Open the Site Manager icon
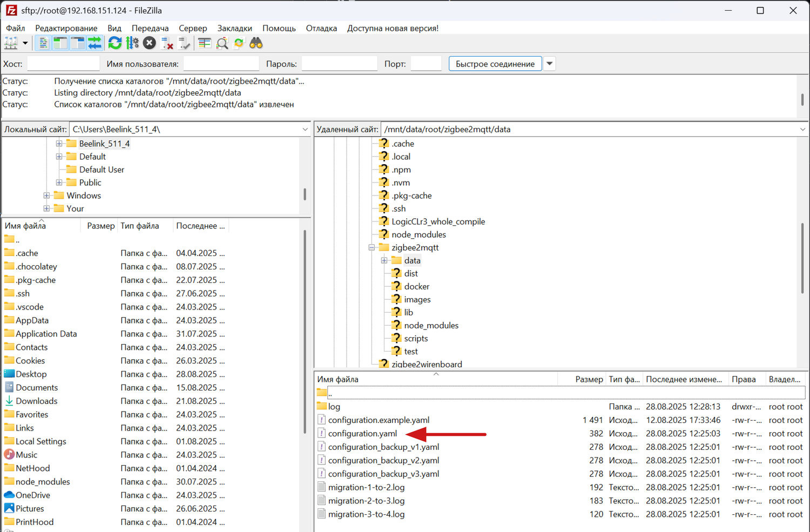Screen dimensions: 810x532 pos(10,43)
